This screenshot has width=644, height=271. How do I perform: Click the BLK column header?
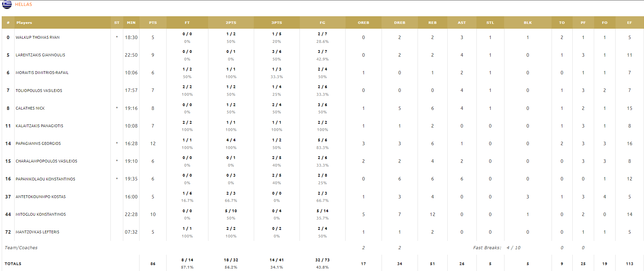click(x=528, y=22)
